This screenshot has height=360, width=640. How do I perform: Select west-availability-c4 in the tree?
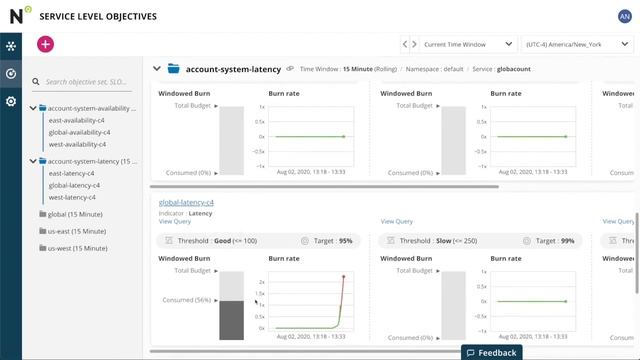pos(77,144)
